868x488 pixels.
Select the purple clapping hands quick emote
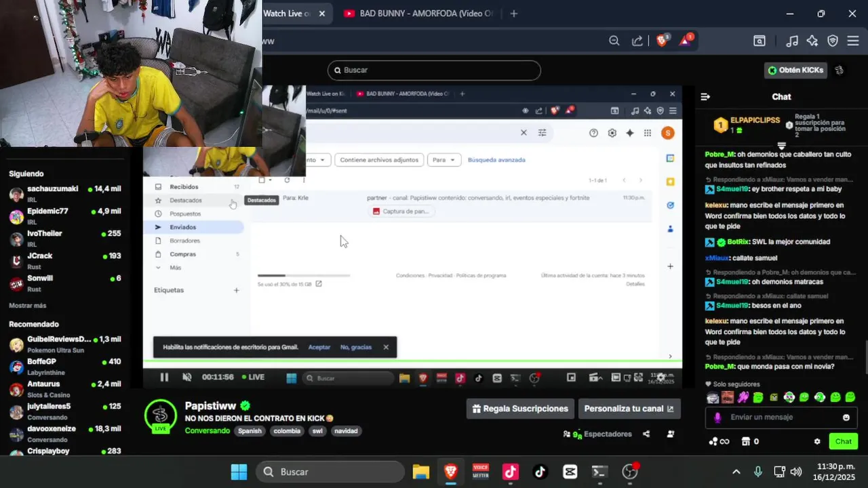[744, 397]
